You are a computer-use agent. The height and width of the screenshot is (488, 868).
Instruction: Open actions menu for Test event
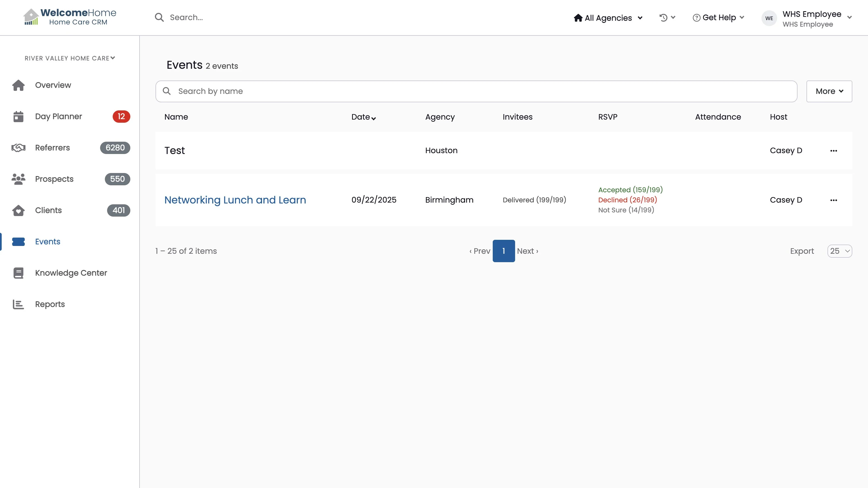(x=833, y=151)
